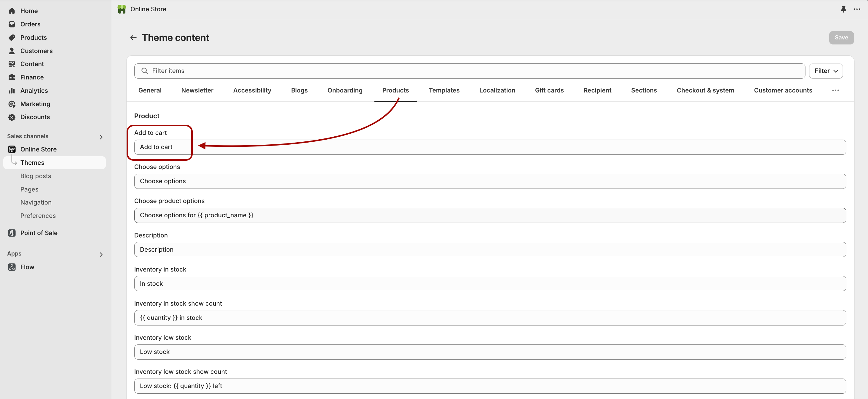Click the Marketing target icon
The height and width of the screenshot is (399, 868).
point(12,104)
